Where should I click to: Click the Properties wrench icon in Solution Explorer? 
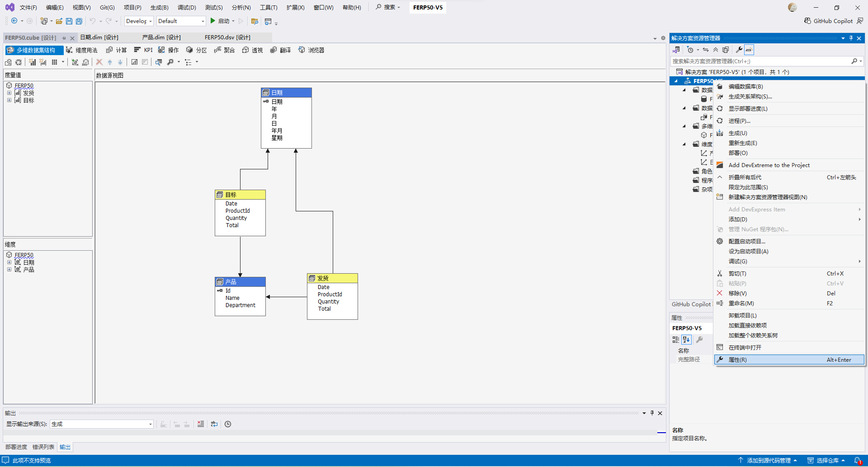[x=739, y=50]
